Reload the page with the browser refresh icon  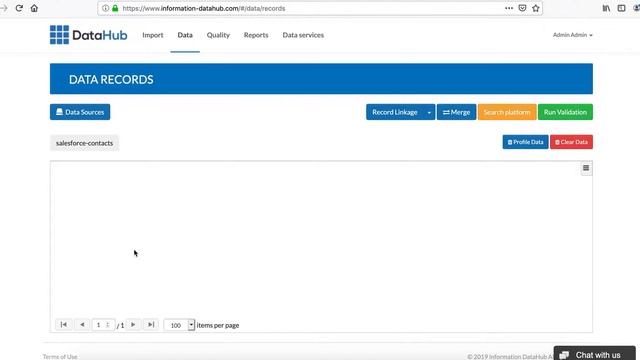19,8
